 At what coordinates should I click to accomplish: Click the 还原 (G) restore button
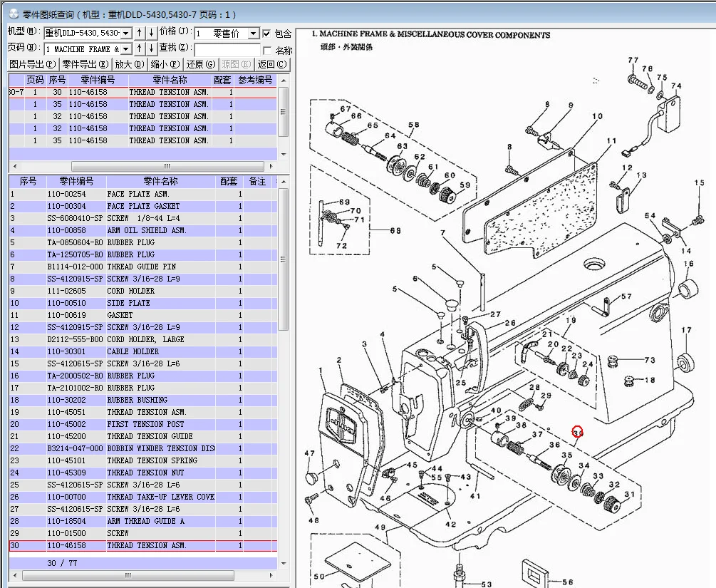pyautogui.click(x=200, y=64)
